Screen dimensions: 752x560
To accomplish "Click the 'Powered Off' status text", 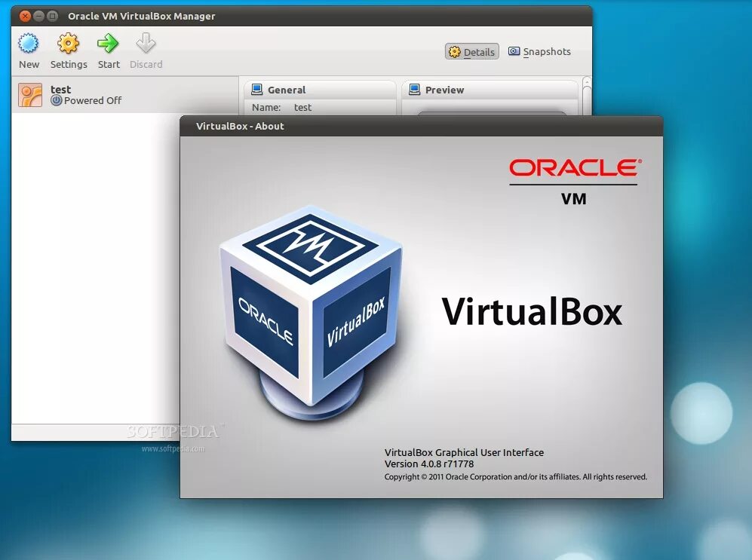I will [x=93, y=100].
